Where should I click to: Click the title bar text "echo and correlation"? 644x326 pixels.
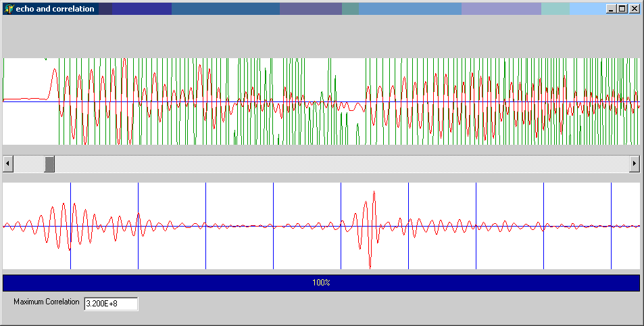tap(55, 9)
